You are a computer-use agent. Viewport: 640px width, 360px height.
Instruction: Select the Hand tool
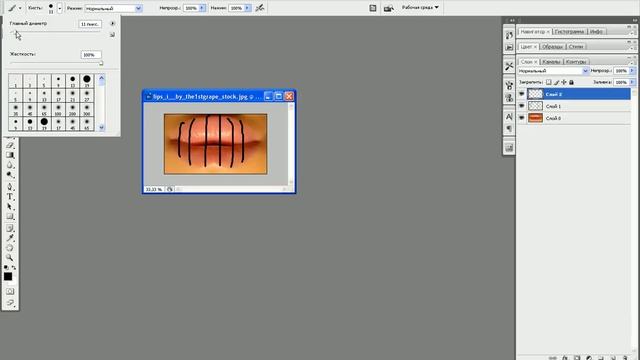[10, 248]
